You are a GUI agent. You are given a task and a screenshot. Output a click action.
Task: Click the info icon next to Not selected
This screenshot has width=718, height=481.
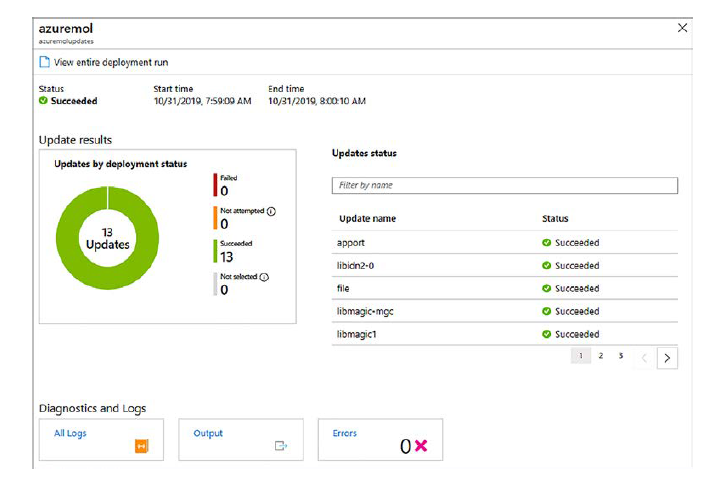(265, 277)
